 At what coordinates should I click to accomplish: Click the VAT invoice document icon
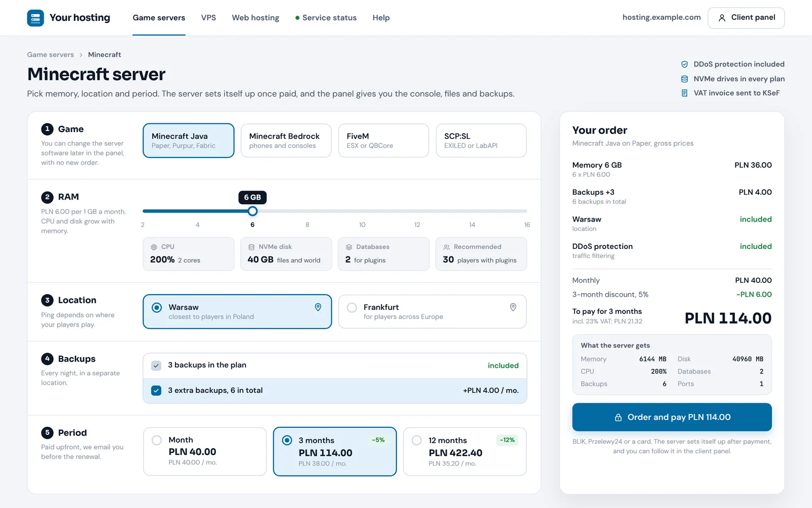coord(684,93)
